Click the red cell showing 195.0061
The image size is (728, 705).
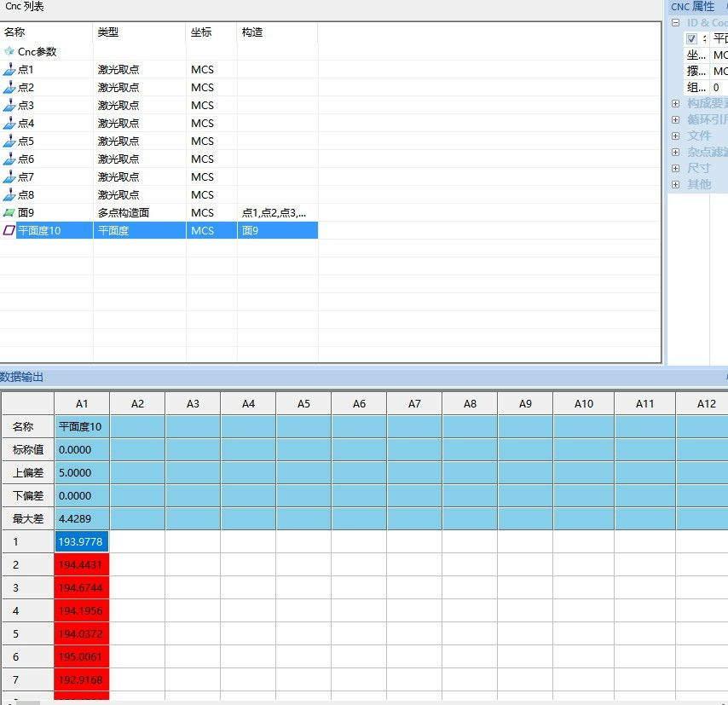coord(82,656)
